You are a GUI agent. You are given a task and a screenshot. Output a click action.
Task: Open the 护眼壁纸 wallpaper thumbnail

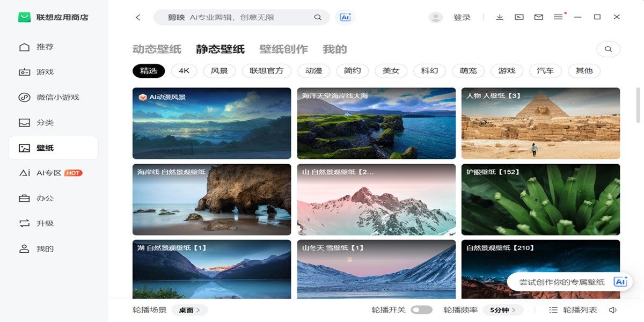(540, 199)
